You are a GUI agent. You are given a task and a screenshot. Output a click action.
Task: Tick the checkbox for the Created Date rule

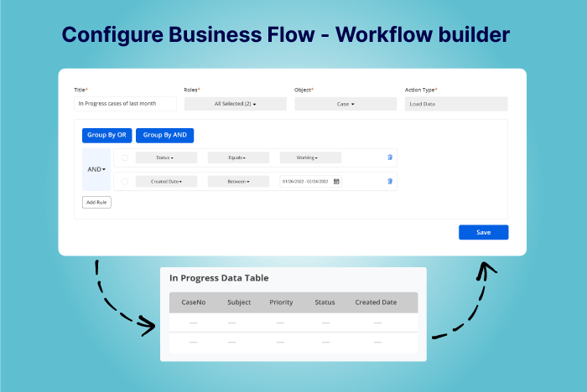click(125, 181)
